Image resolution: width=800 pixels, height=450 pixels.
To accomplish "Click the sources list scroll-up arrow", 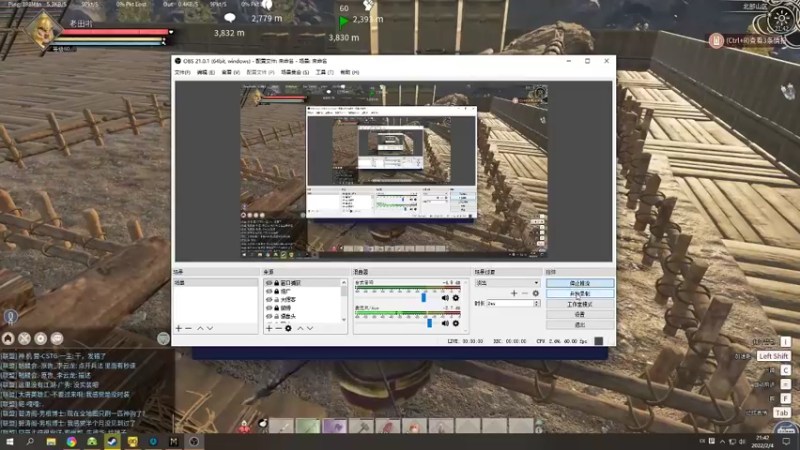I will (x=344, y=282).
